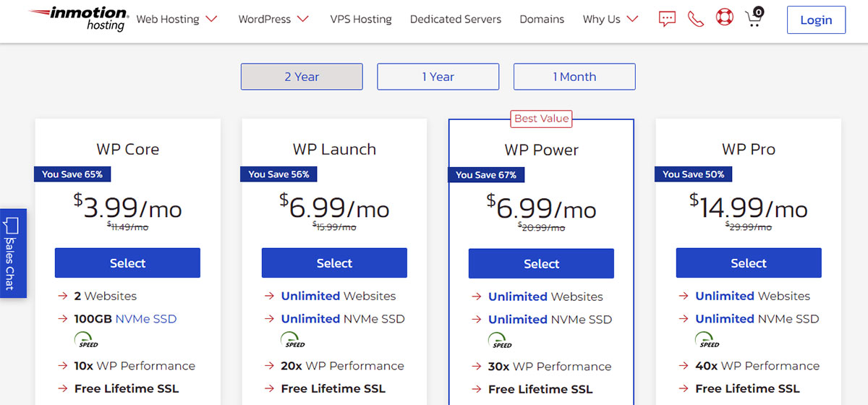
Task: Click the WP Core plan title
Action: tap(127, 150)
